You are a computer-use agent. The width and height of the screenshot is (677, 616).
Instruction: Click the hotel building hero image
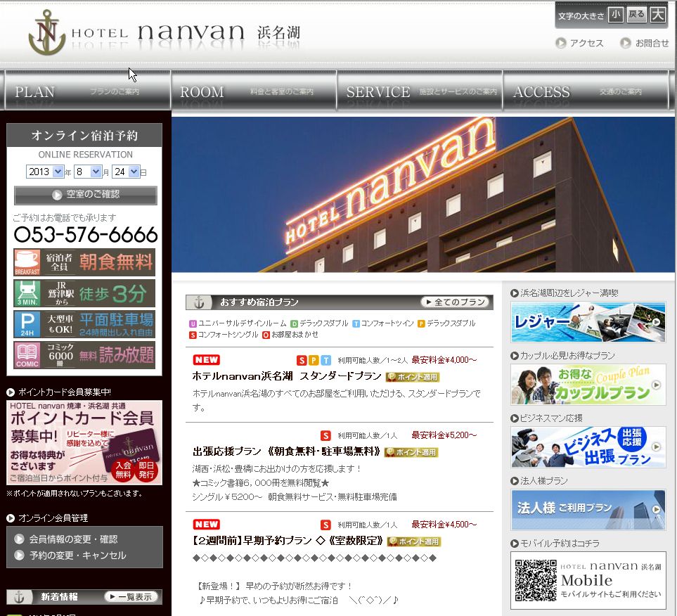pos(423,194)
